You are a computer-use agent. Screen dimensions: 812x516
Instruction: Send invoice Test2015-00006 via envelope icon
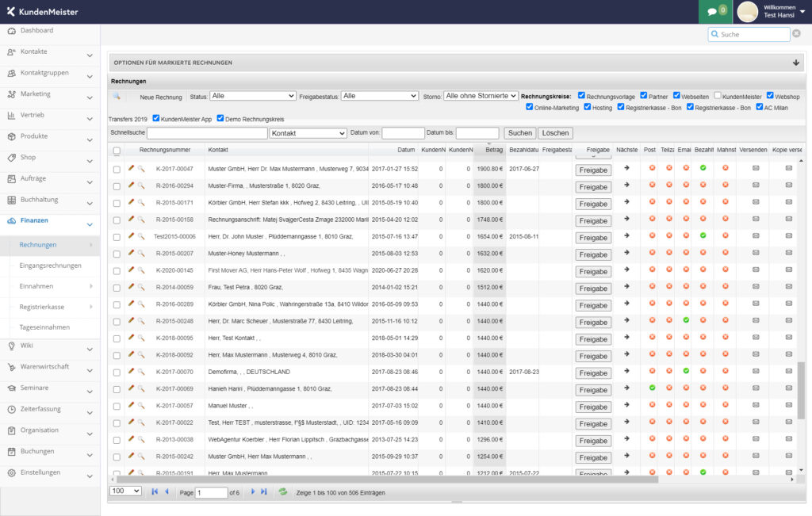pos(756,235)
